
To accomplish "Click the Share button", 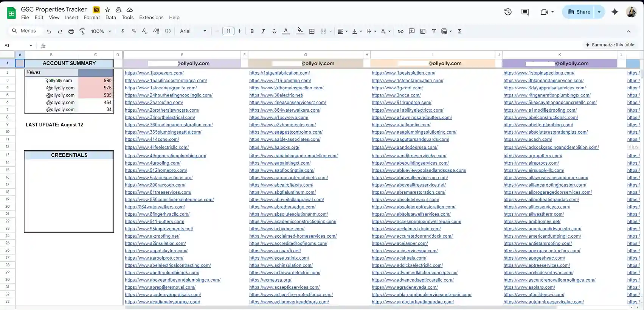I will click(x=579, y=12).
